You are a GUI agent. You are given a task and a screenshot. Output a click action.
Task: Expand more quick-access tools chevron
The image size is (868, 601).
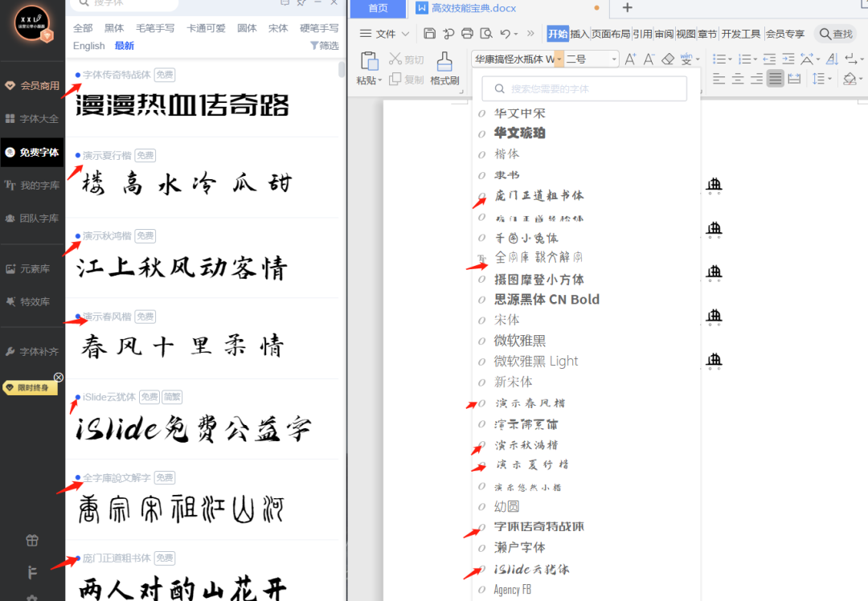[x=530, y=34]
